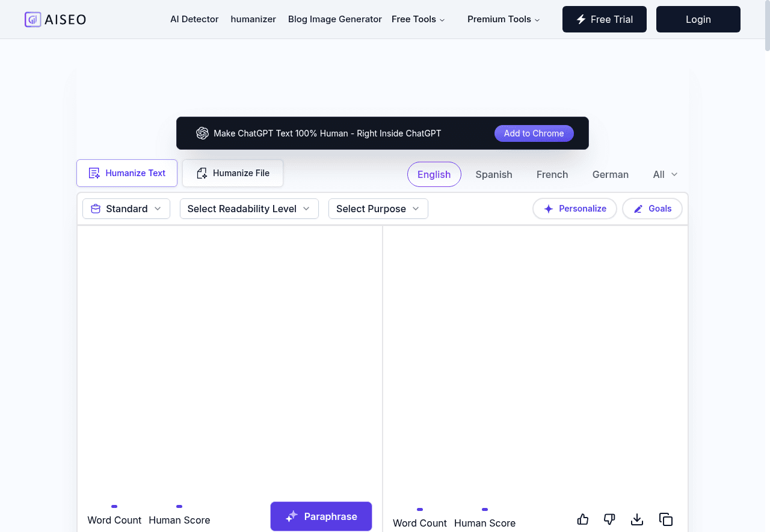
Task: Give the output a thumbs down
Action: [x=609, y=519]
